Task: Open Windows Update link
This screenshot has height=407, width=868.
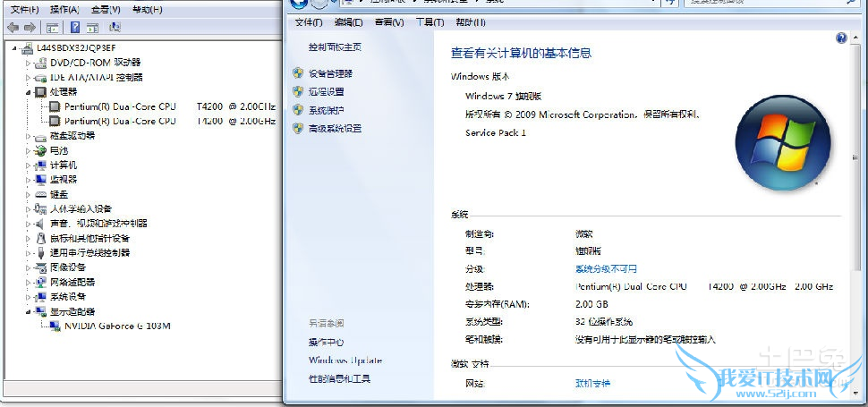Action: coord(345,360)
